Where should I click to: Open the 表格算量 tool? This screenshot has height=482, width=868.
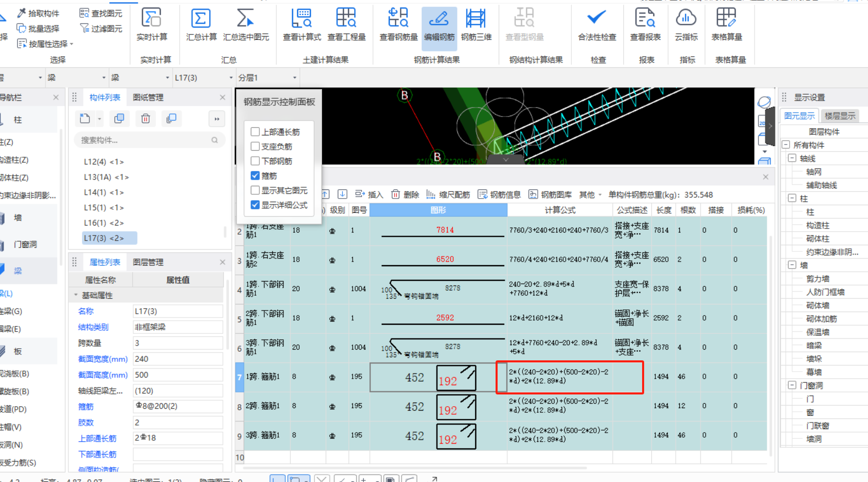click(x=727, y=24)
